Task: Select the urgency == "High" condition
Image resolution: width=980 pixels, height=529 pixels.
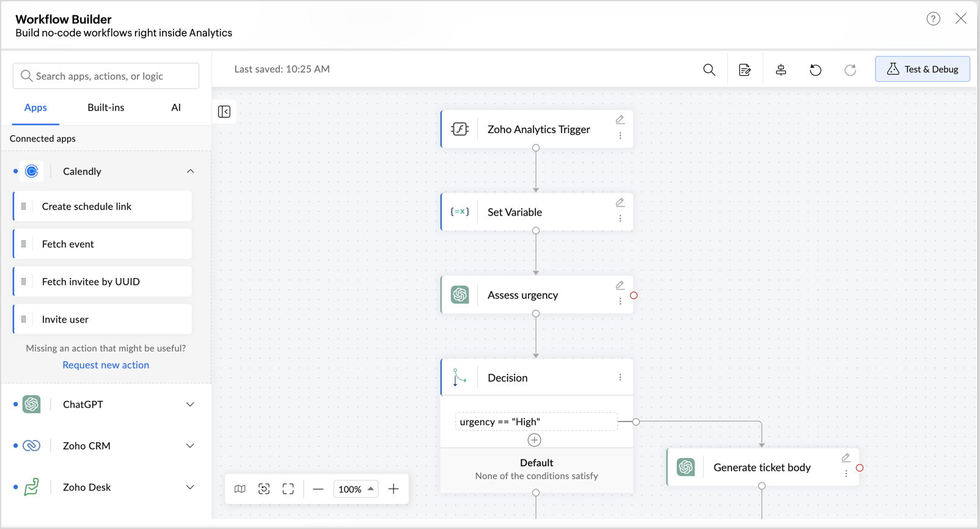Action: point(536,422)
